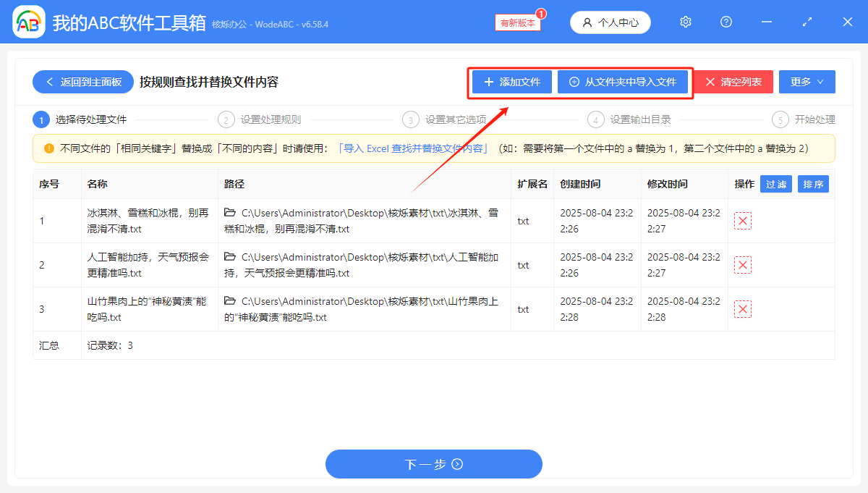
Task: Clear the list with the 清空列表 button
Action: (x=733, y=82)
